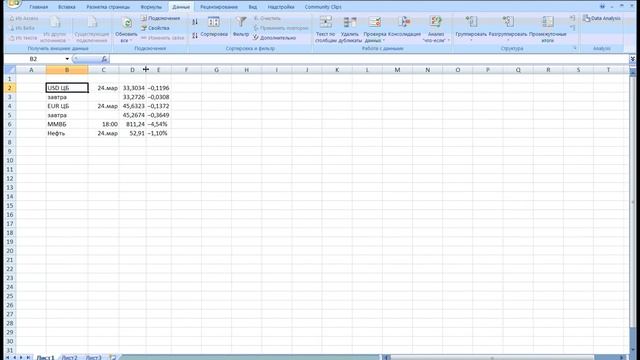Switch to Лист3 sheet tab

(x=93, y=358)
